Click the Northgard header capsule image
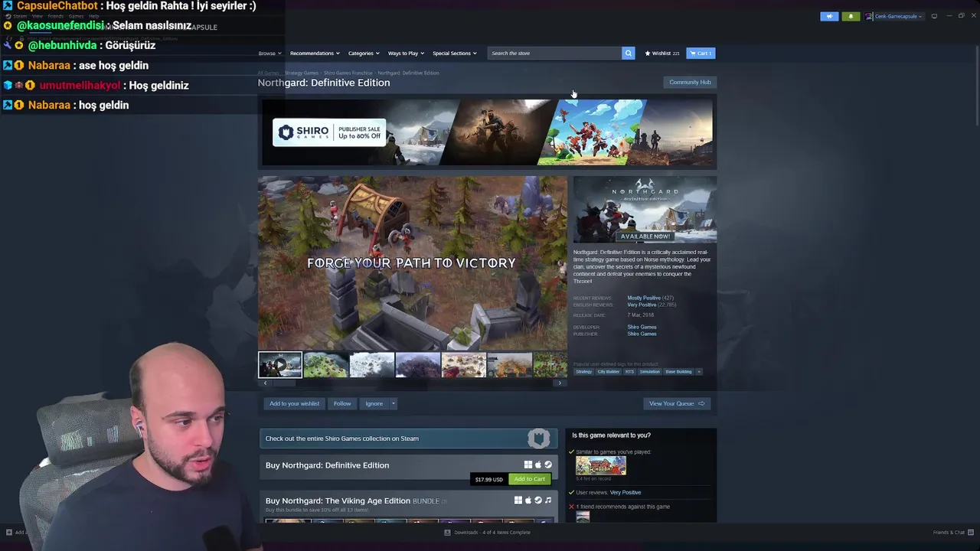 645,210
